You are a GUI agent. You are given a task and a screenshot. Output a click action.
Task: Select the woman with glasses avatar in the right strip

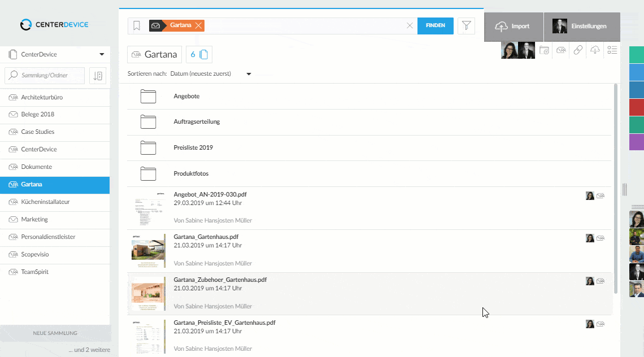pyautogui.click(x=637, y=219)
